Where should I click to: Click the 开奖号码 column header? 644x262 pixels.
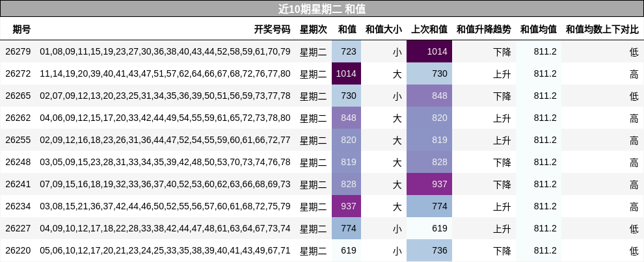272,29
